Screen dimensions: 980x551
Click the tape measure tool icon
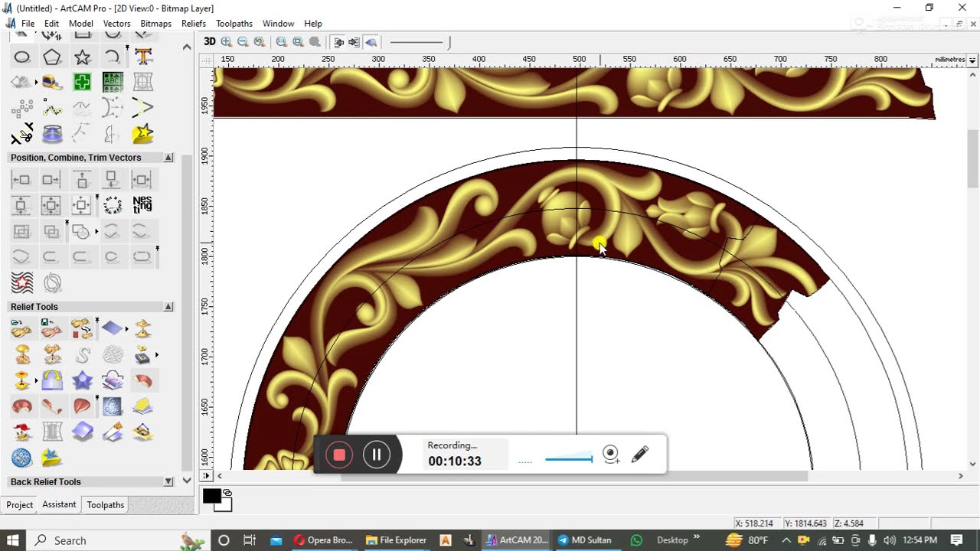52,82
